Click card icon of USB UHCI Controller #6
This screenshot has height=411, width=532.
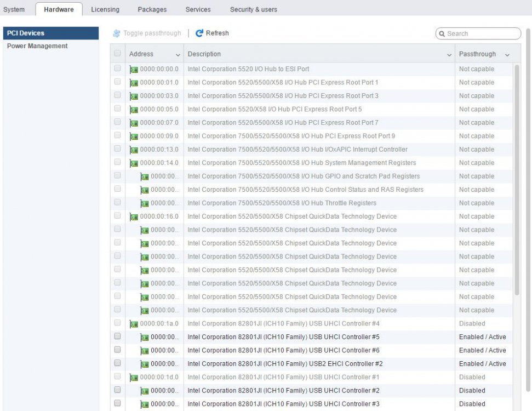[145, 351]
